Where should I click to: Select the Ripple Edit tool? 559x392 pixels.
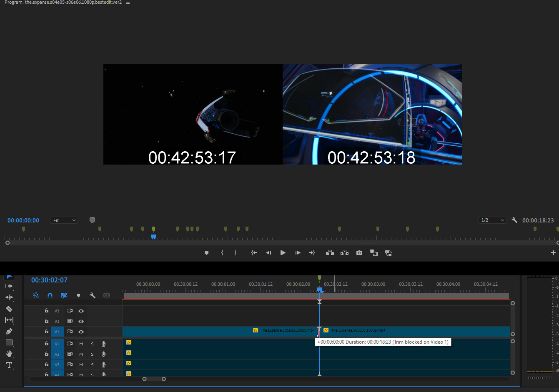pos(9,297)
